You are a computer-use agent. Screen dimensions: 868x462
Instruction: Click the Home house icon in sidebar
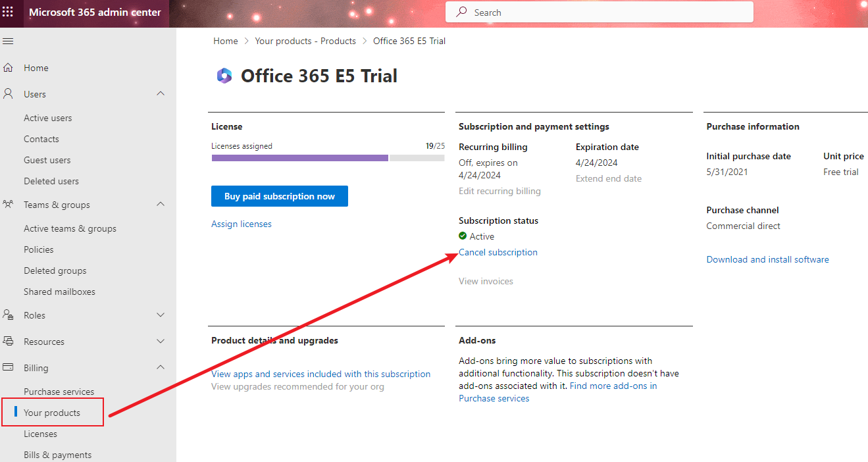8,68
